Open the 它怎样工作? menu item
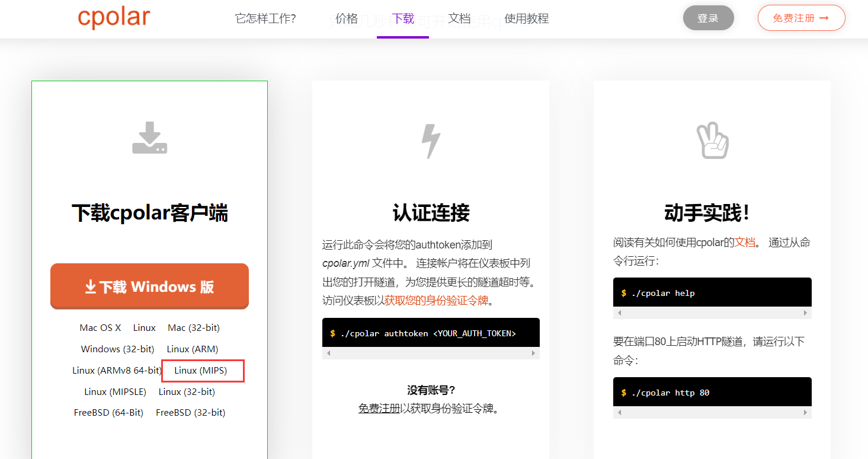Image resolution: width=868 pixels, height=459 pixels. pyautogui.click(x=265, y=18)
